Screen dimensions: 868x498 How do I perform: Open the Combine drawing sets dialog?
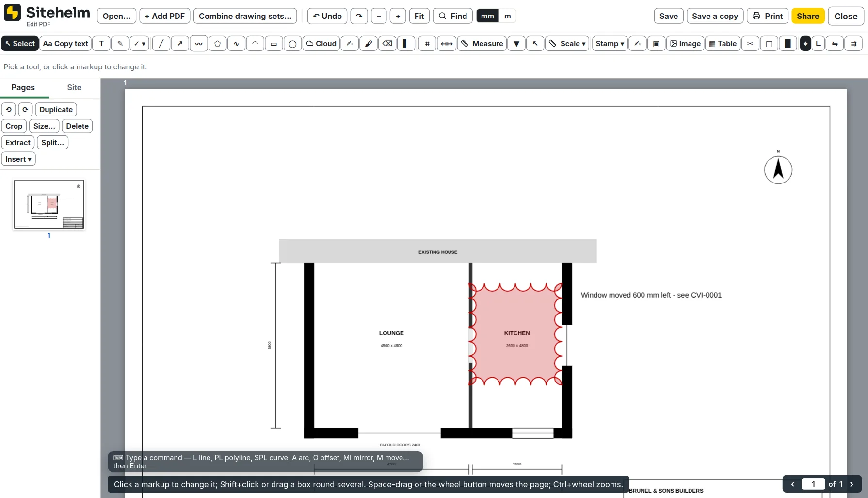tap(245, 16)
